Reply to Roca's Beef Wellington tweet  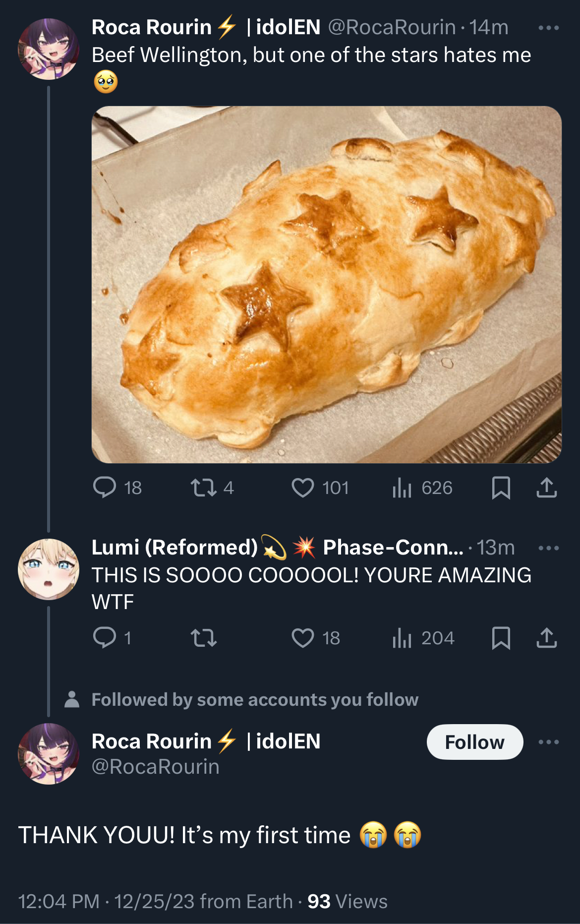105,487
